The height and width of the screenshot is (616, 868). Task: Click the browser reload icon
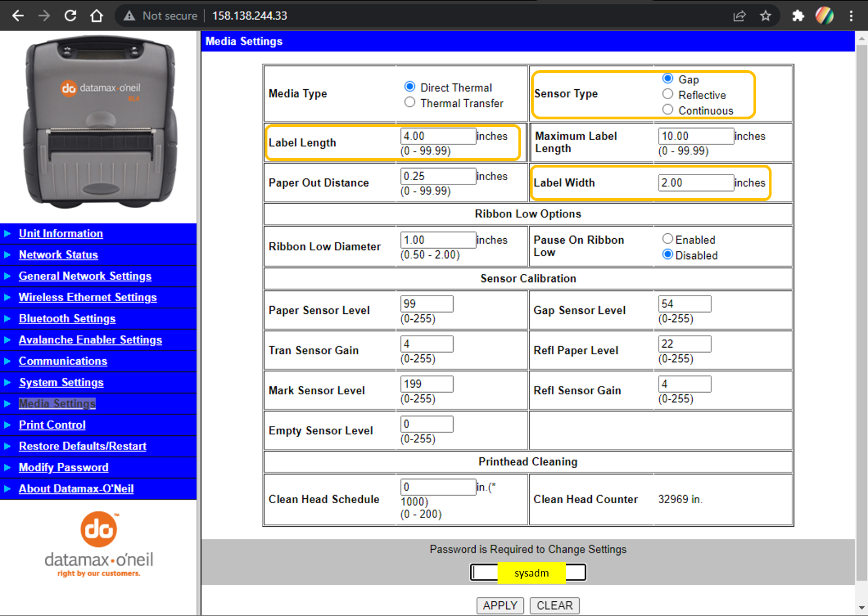coord(70,16)
